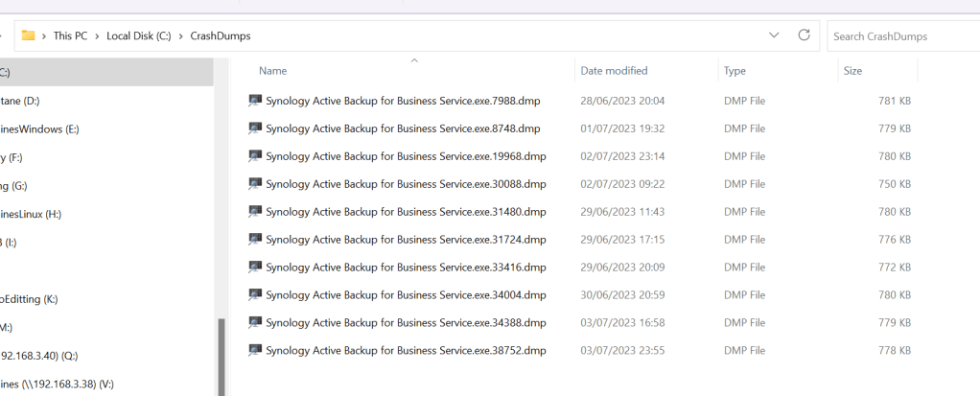
Task: Sort files by the Date modified column
Action: click(614, 71)
